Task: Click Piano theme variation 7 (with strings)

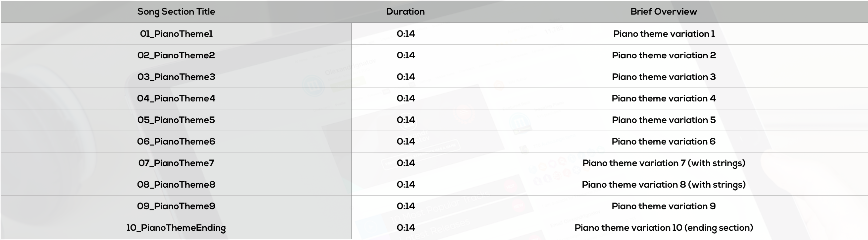Action: click(x=664, y=163)
